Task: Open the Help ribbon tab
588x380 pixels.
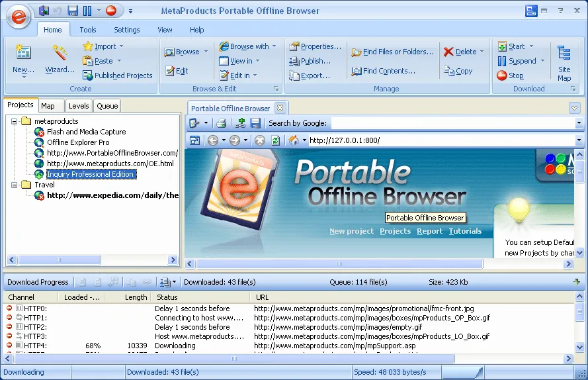Action: (x=197, y=30)
